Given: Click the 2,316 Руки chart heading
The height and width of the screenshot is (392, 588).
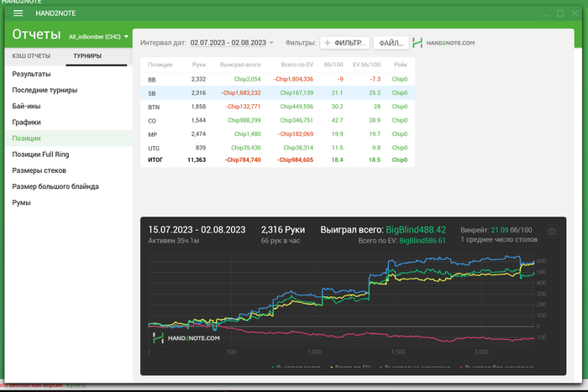Looking at the screenshot, I should [283, 230].
